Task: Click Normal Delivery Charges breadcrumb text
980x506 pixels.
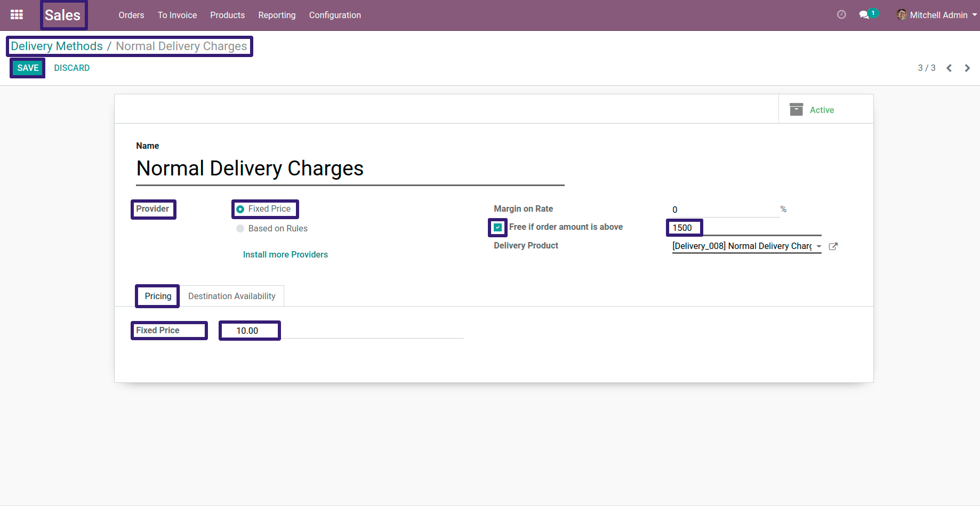Action: [x=181, y=46]
